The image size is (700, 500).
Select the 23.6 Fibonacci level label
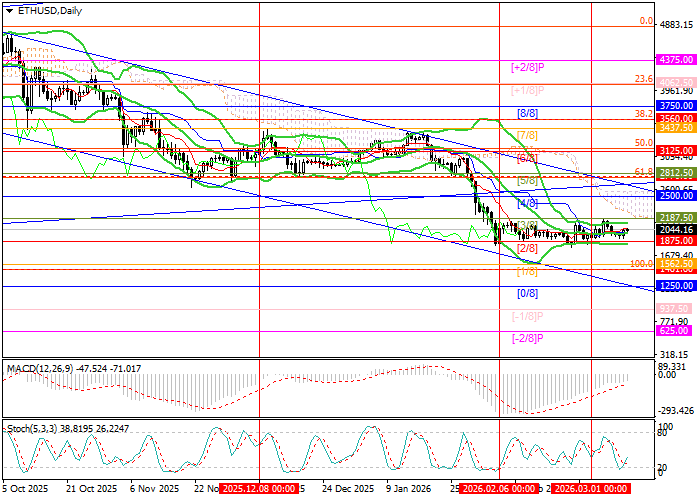tap(644, 78)
